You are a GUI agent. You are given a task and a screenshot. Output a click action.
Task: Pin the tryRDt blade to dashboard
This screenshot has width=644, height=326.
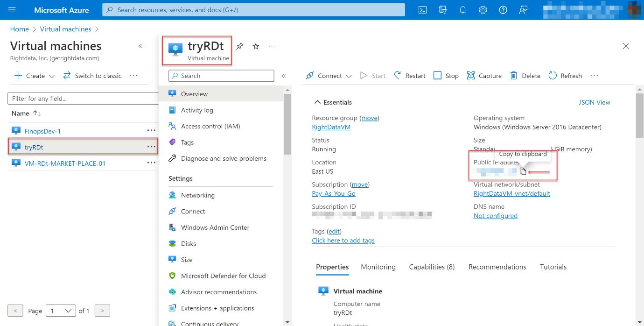(239, 46)
